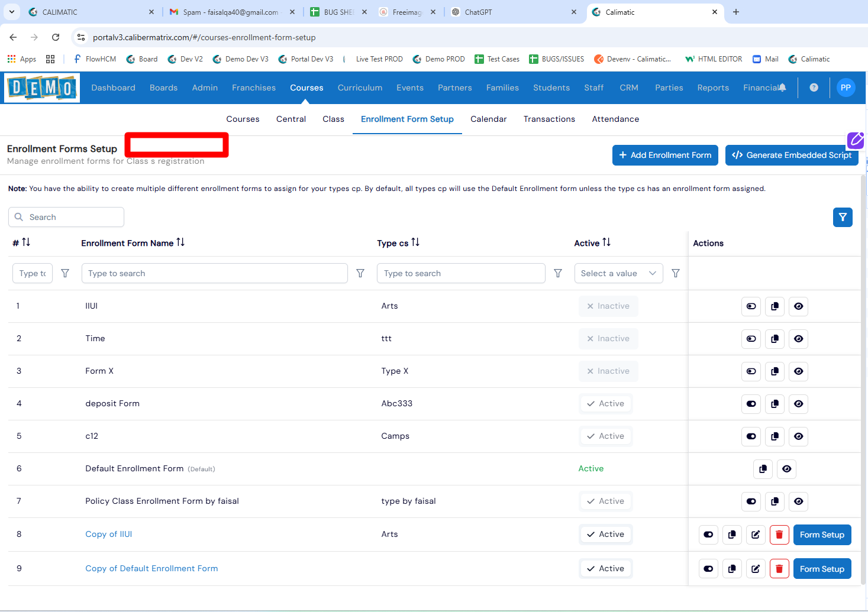Duplicate the Copy of IIUI form
868x612 pixels.
[732, 535]
